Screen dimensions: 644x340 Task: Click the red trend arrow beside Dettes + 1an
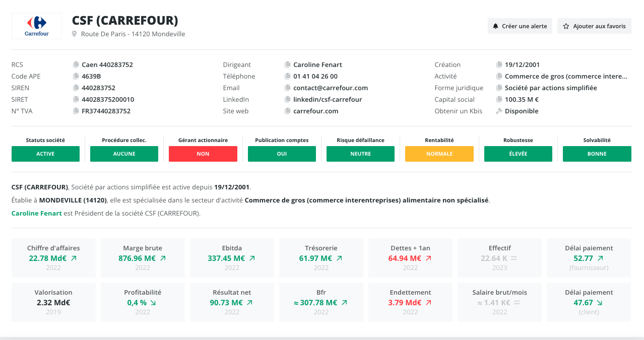coord(428,258)
